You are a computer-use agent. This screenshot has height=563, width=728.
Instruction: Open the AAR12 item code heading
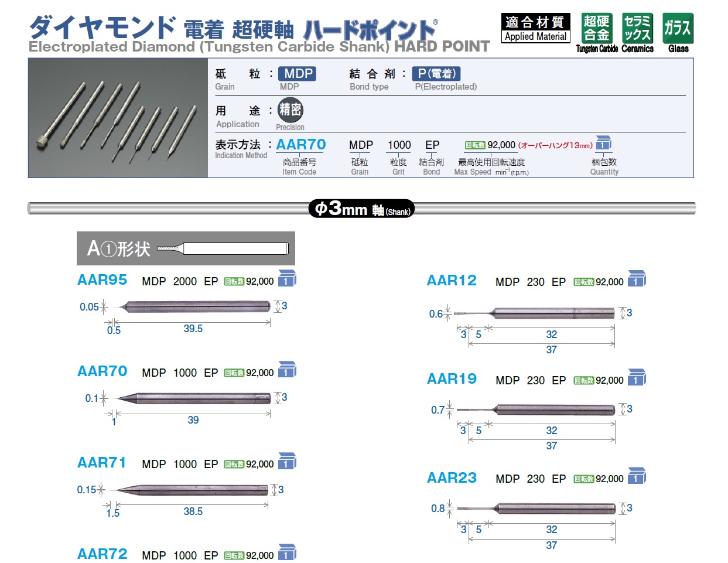pyautogui.click(x=452, y=281)
